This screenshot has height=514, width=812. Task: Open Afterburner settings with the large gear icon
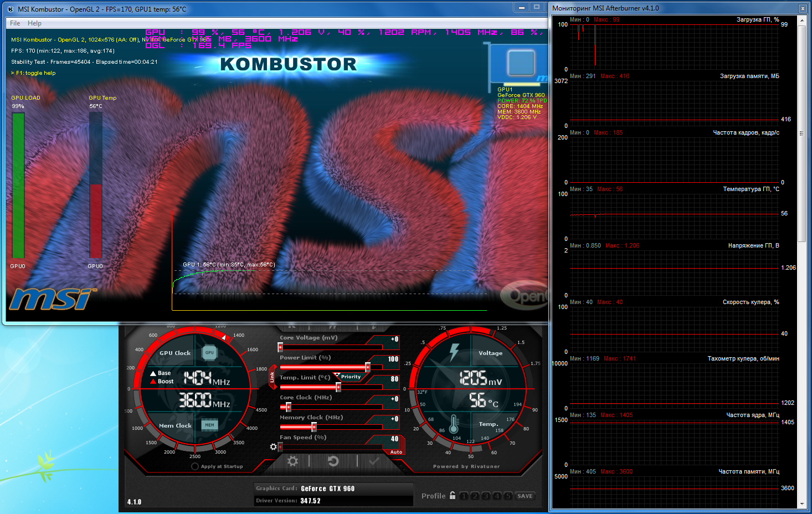292,461
